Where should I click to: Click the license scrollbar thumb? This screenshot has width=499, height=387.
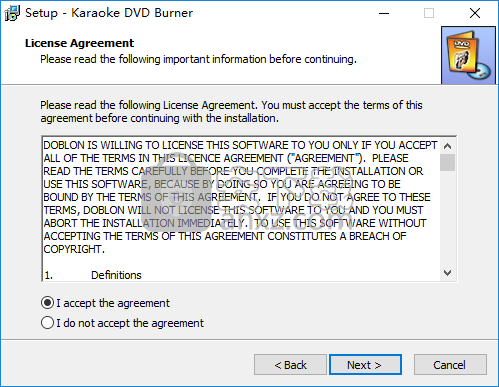(448, 162)
